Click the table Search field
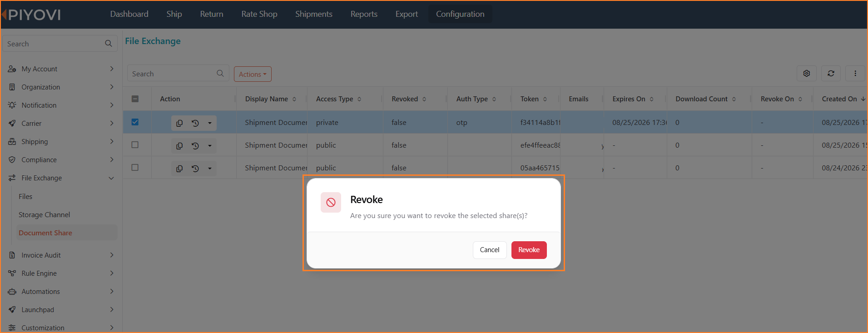This screenshot has width=868, height=333. click(x=178, y=73)
